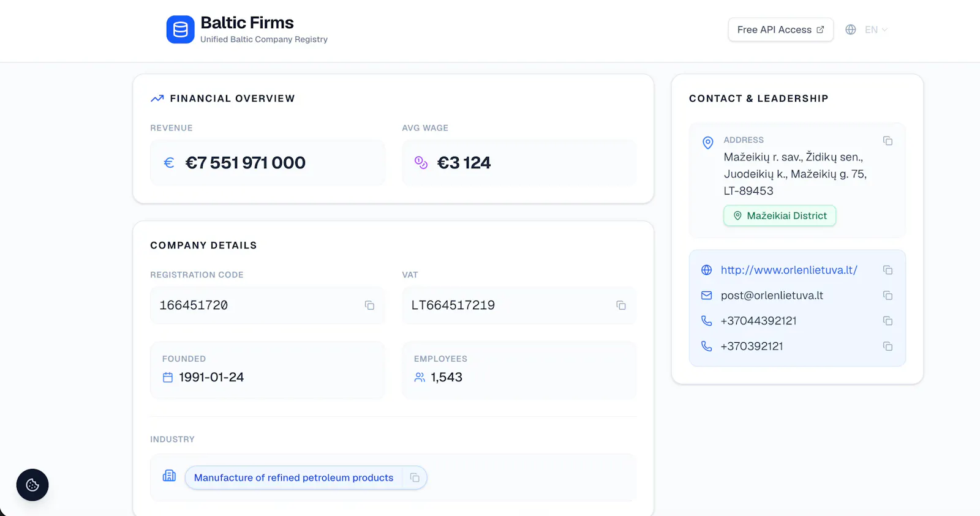Viewport: 980px width, 516px height.
Task: Click the Financial Overview trend icon
Action: click(x=157, y=98)
